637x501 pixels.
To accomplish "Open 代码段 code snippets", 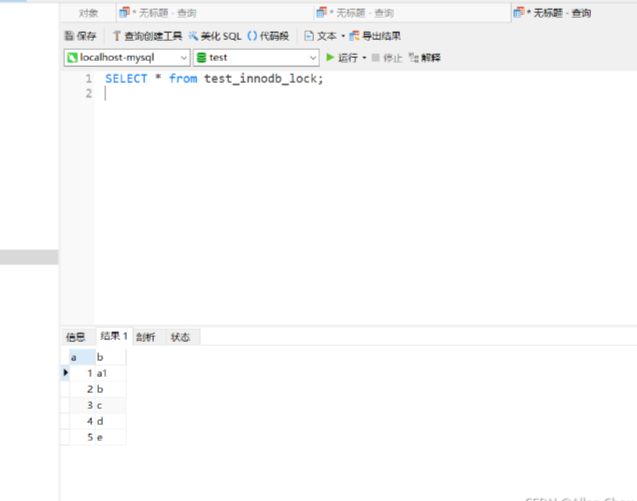I will pos(268,36).
